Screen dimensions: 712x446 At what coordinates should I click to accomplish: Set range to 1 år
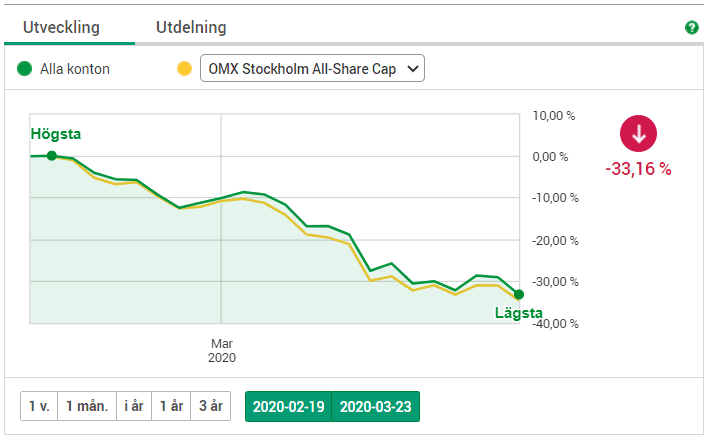click(171, 407)
